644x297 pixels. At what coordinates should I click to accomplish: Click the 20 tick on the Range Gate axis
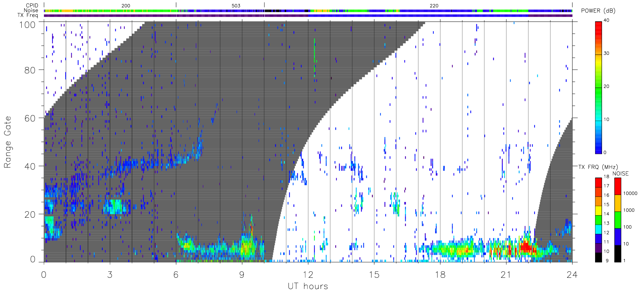(30, 215)
